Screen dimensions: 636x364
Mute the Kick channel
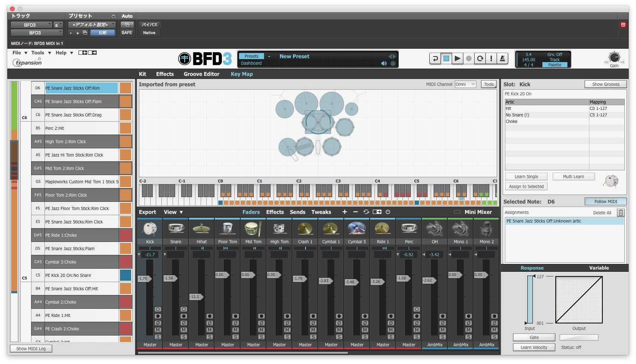[158, 330]
